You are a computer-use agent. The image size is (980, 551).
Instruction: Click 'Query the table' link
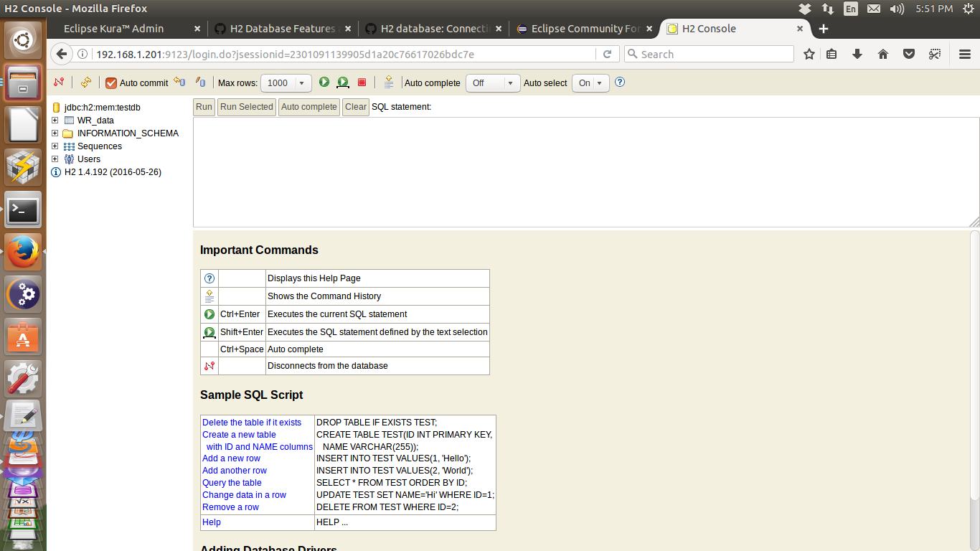coord(232,483)
